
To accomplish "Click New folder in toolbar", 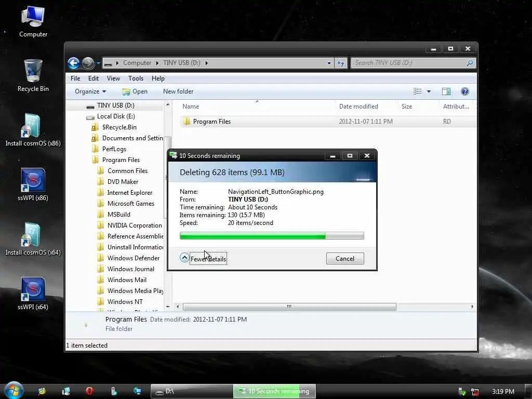I will click(x=178, y=91).
